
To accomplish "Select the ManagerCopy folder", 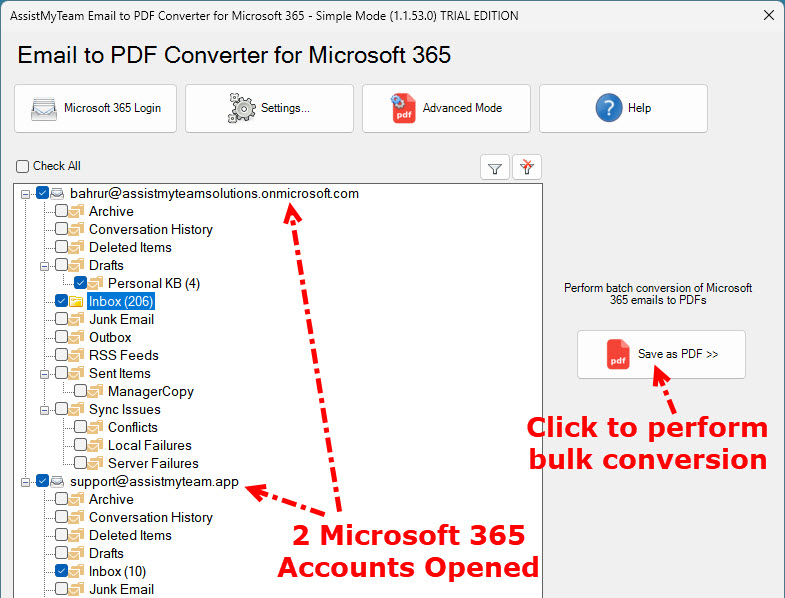I will [150, 391].
